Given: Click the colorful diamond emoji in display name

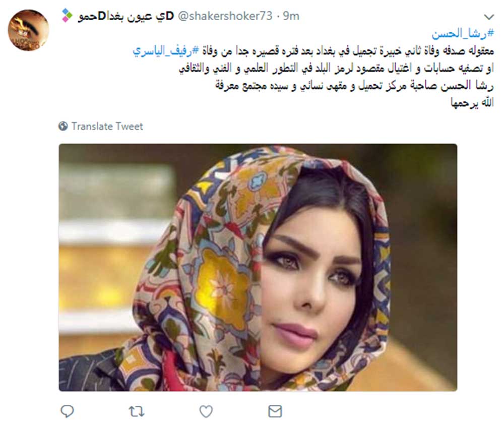Looking at the screenshot, I should click(x=67, y=16).
